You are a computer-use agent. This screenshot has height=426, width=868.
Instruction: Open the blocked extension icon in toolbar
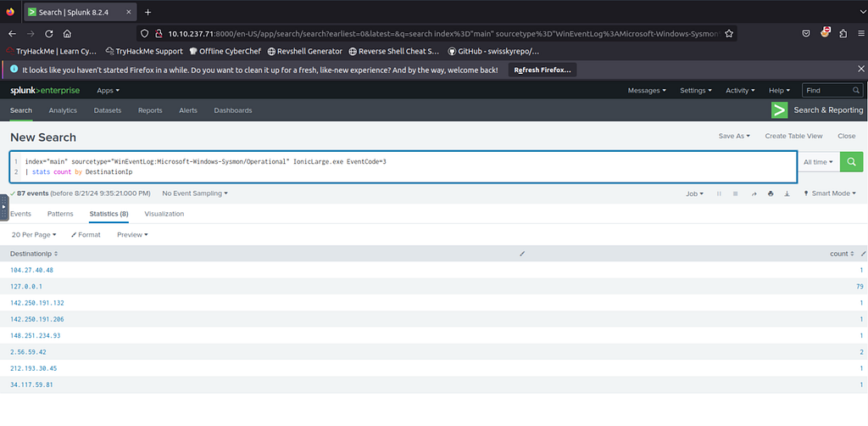tap(825, 33)
